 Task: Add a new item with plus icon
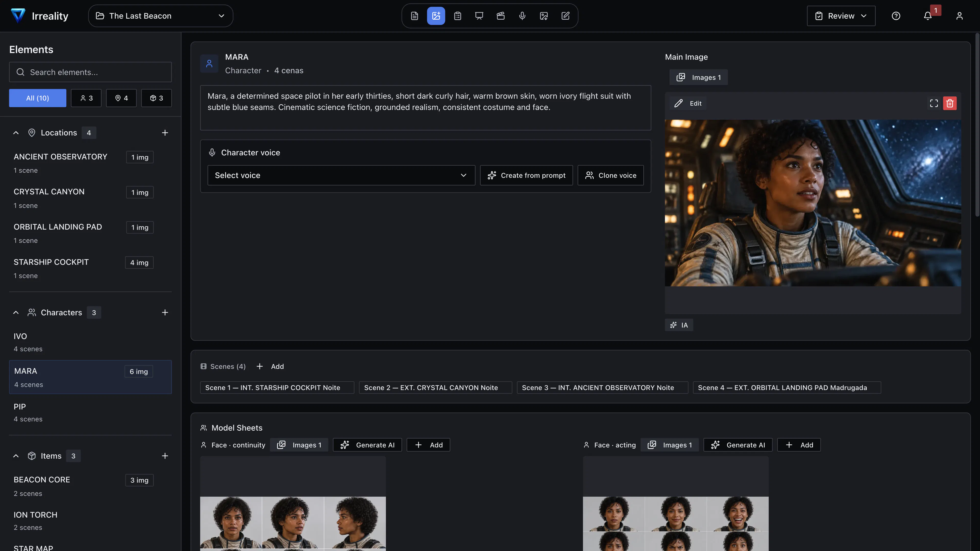click(x=165, y=456)
